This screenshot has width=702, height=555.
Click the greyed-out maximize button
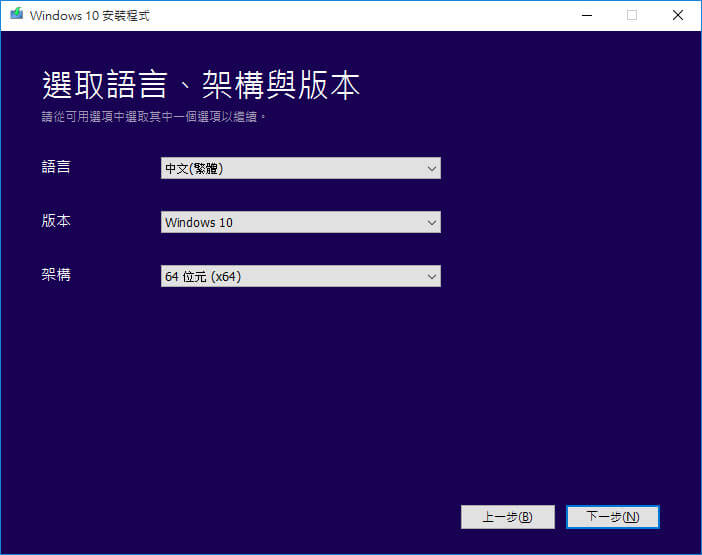click(631, 15)
